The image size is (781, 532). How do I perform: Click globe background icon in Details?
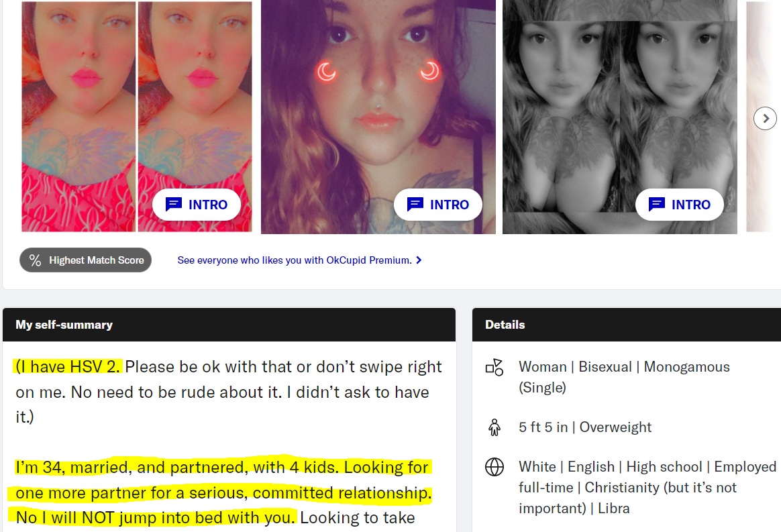[494, 467]
